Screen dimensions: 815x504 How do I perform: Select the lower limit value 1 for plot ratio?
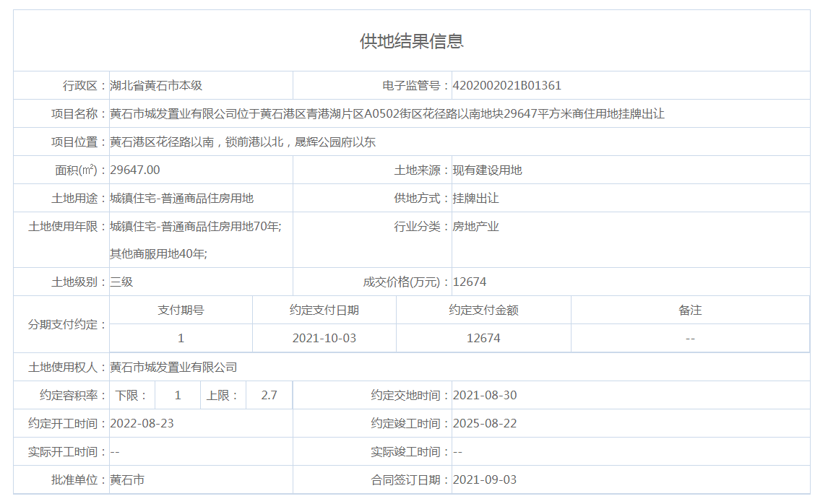coord(178,396)
